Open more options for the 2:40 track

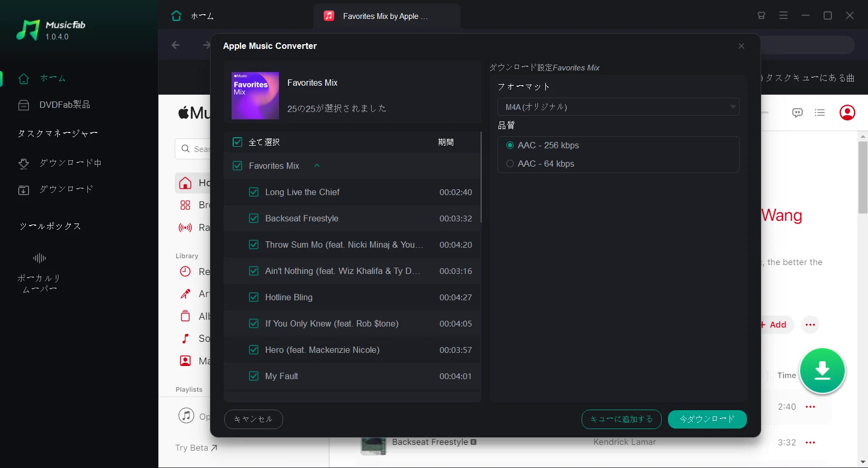coord(810,406)
